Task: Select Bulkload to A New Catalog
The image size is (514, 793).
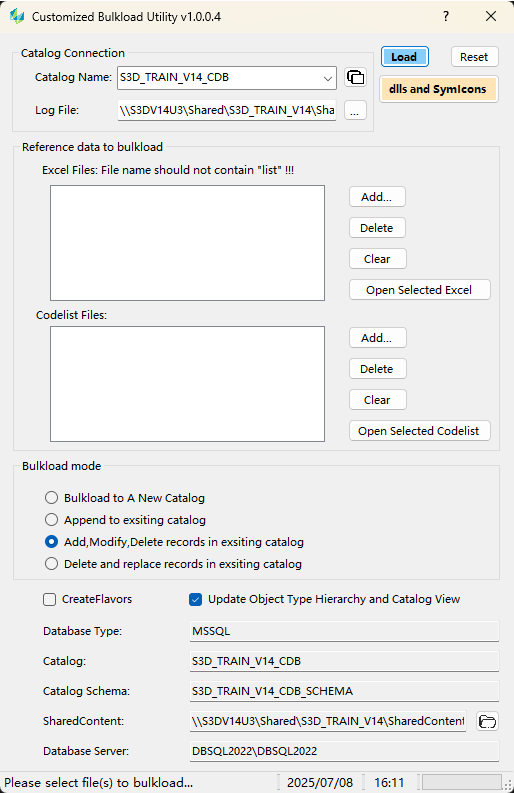Action: [51, 498]
